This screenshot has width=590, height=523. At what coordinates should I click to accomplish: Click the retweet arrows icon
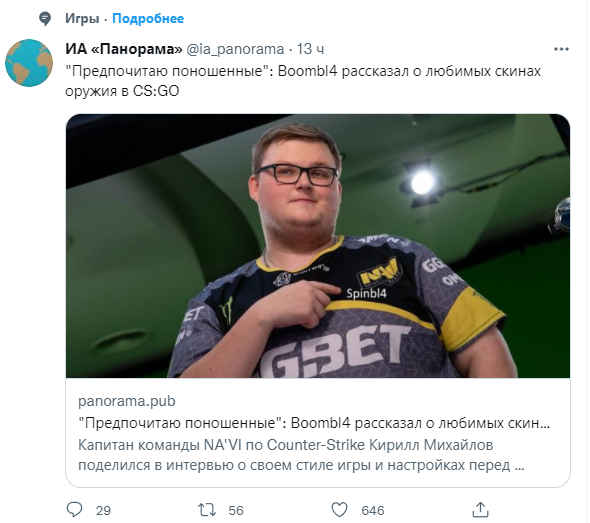pos(207,510)
